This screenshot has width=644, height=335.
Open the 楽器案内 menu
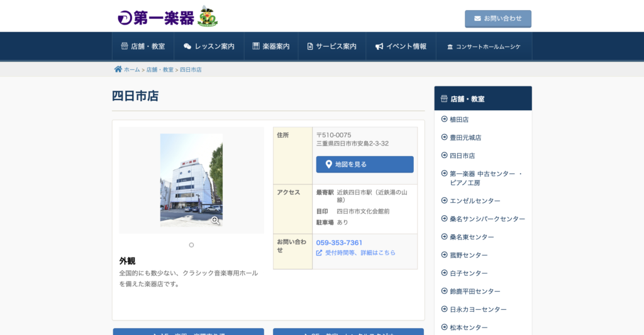point(271,47)
